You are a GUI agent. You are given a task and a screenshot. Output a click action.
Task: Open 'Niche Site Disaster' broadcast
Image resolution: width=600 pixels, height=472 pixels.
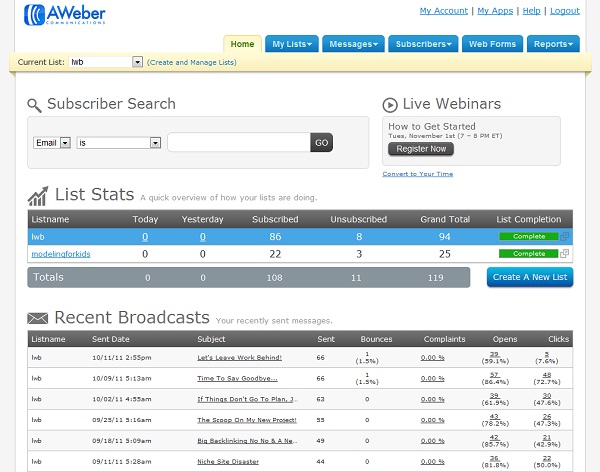(x=228, y=462)
